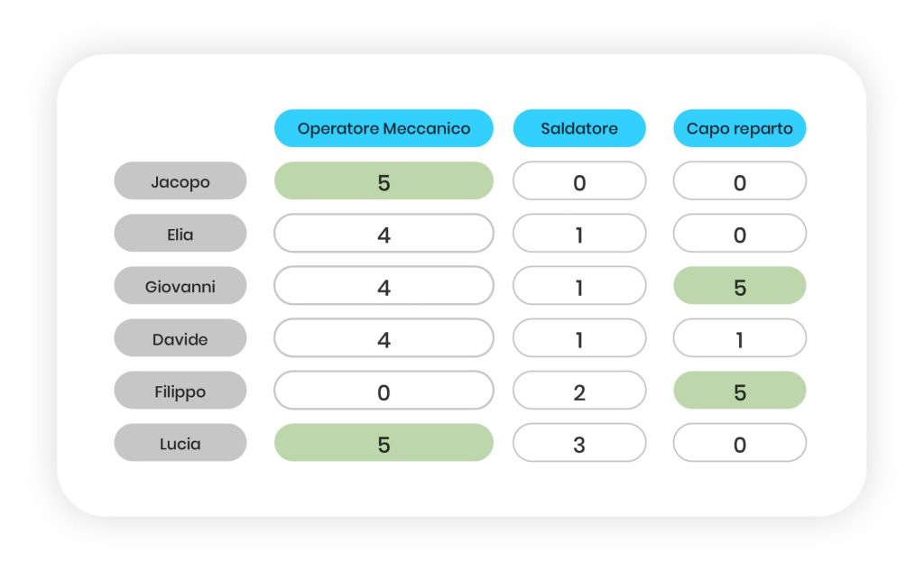Select Davide's Capo reparto cell showing 1

739,338
